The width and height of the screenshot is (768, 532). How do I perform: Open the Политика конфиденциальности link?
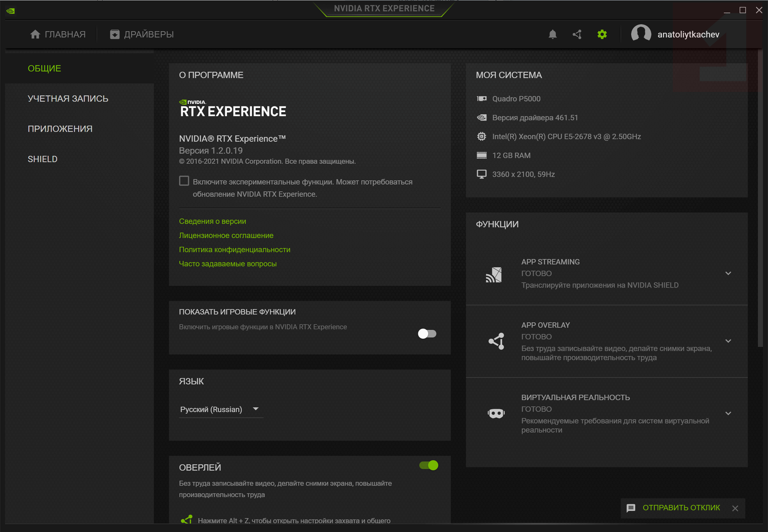pos(234,250)
